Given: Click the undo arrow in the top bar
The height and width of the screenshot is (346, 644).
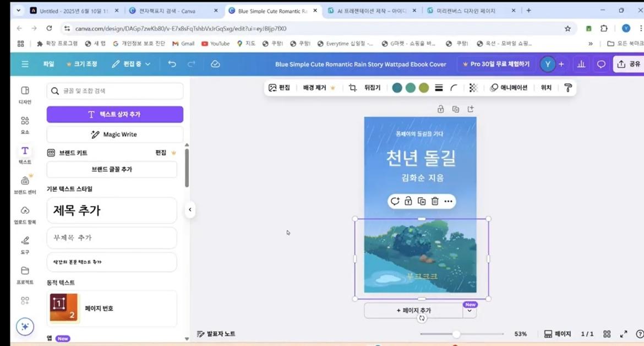Looking at the screenshot, I should pos(172,64).
